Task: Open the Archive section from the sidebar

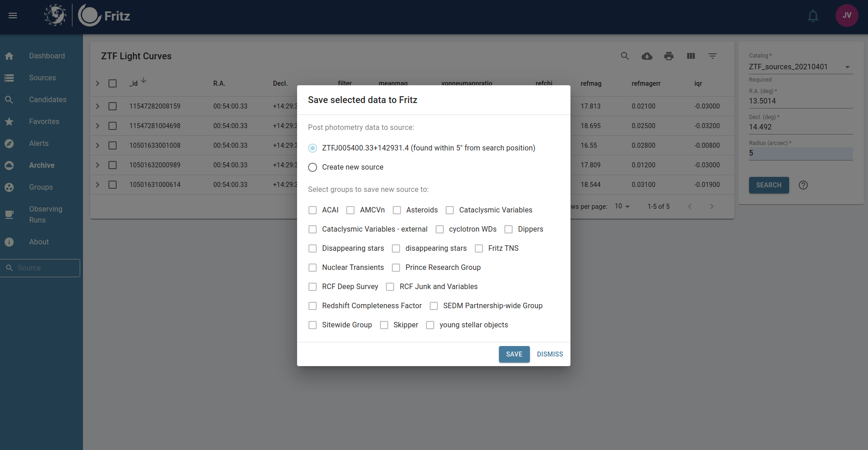Action: 41,165
